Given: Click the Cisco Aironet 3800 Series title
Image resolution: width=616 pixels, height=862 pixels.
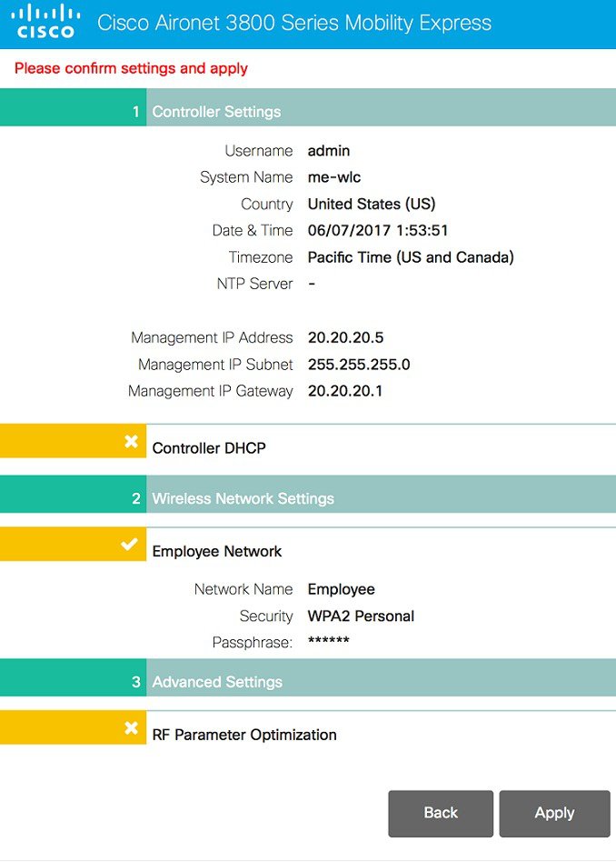Looking at the screenshot, I should [x=294, y=23].
